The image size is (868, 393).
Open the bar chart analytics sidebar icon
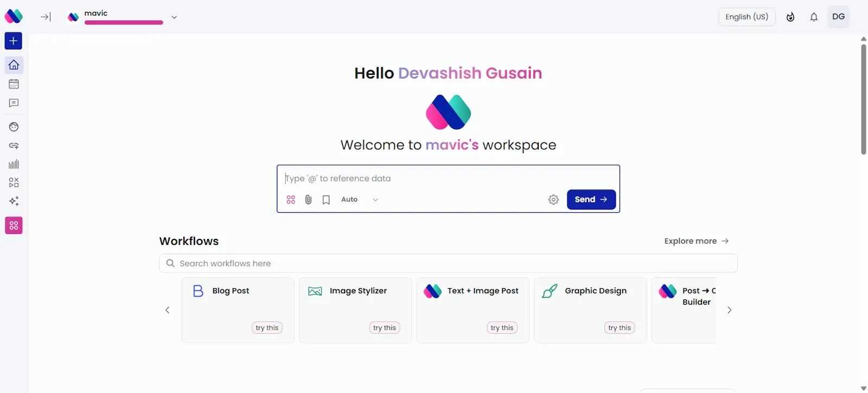click(14, 164)
